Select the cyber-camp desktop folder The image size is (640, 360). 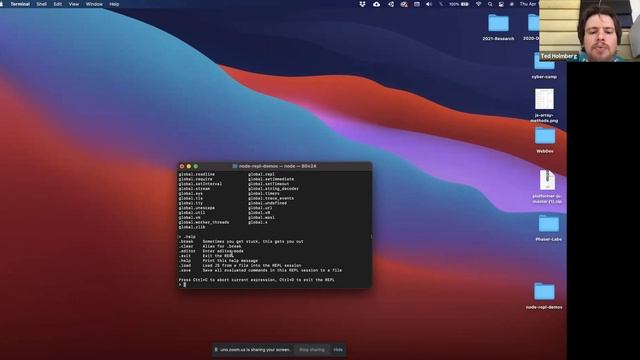(x=544, y=67)
